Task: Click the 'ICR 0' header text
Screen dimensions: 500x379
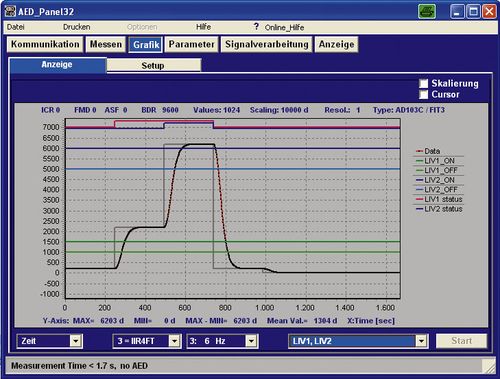Action: pos(51,110)
